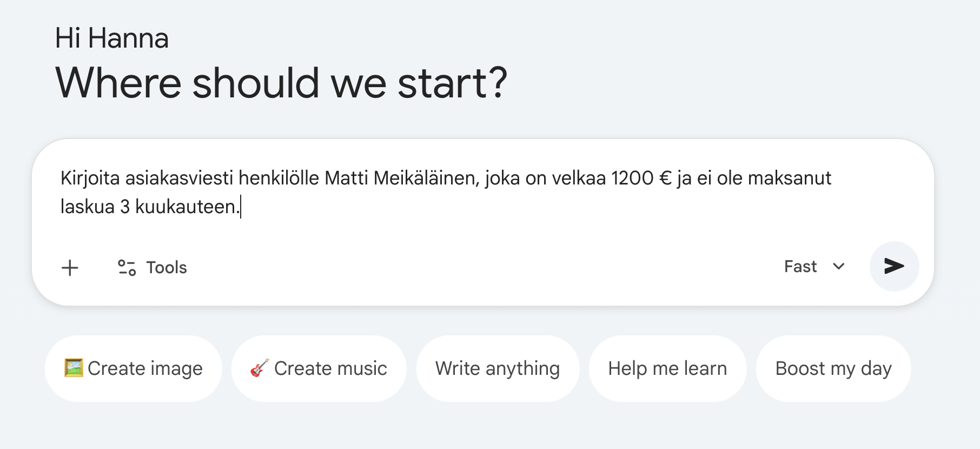The image size is (980, 449).
Task: Click inside the prompt text area
Action: click(433, 192)
